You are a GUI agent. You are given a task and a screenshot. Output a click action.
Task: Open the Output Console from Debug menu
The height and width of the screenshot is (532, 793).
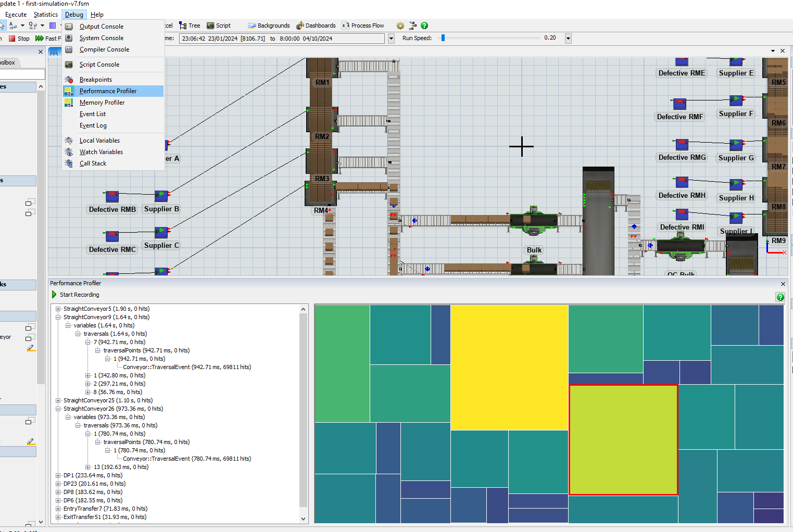click(102, 27)
